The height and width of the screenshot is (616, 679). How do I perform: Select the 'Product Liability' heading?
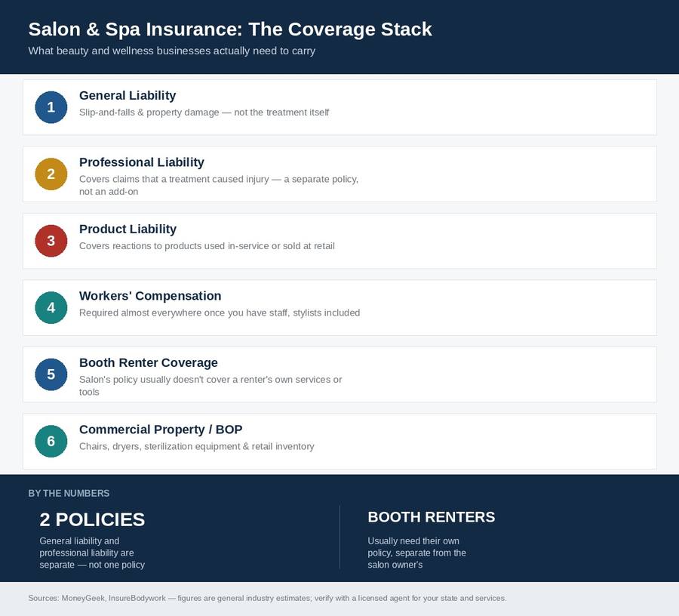128,229
